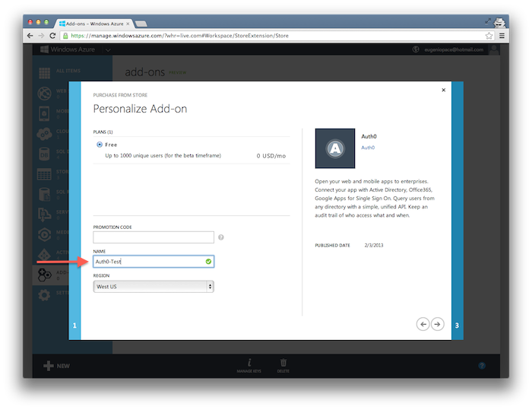Open All Items grid icon in sidebar
Viewport: 532px width, 410px height.
[44, 73]
